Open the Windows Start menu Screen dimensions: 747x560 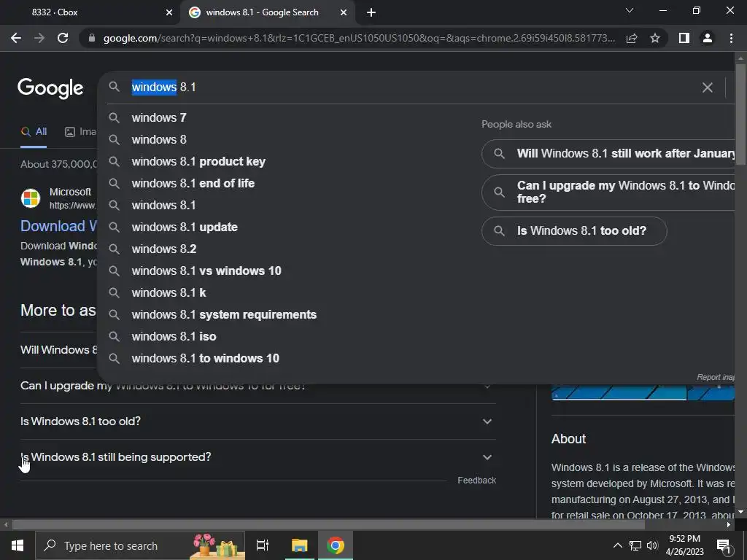point(18,545)
